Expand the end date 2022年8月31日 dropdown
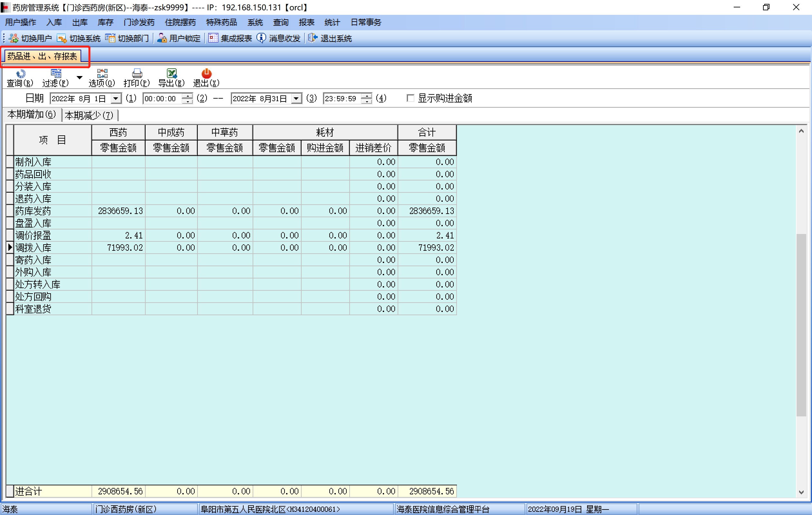The height and width of the screenshot is (515, 812). (x=296, y=99)
